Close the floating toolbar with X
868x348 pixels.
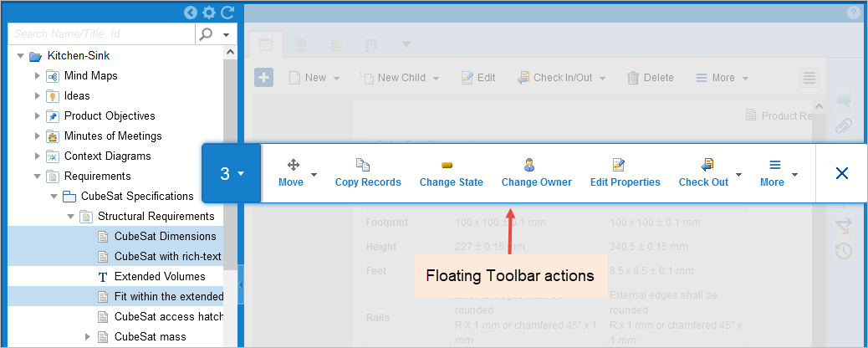click(x=841, y=173)
